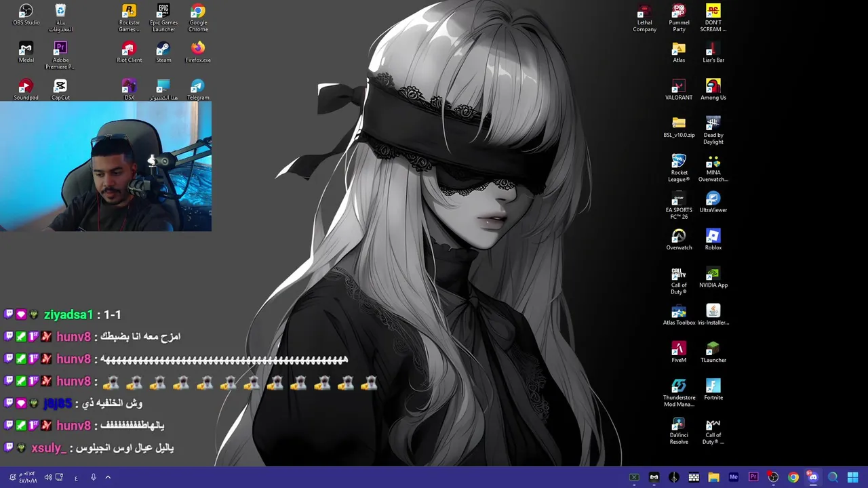Select the Firefox.exe desktop icon
868x488 pixels.
point(198,52)
